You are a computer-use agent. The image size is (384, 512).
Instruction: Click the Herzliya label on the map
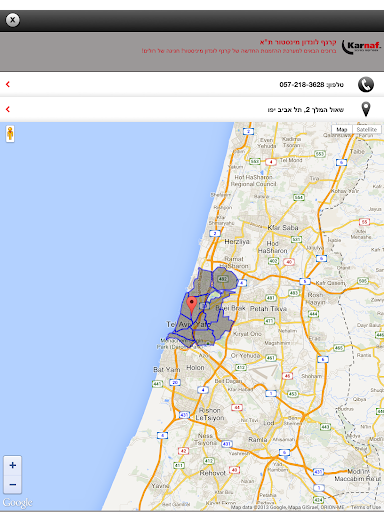pyautogui.click(x=237, y=241)
